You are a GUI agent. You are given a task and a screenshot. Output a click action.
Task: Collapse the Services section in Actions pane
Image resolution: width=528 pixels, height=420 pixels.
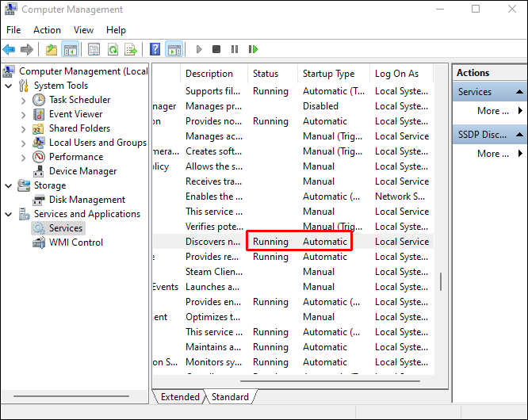519,92
